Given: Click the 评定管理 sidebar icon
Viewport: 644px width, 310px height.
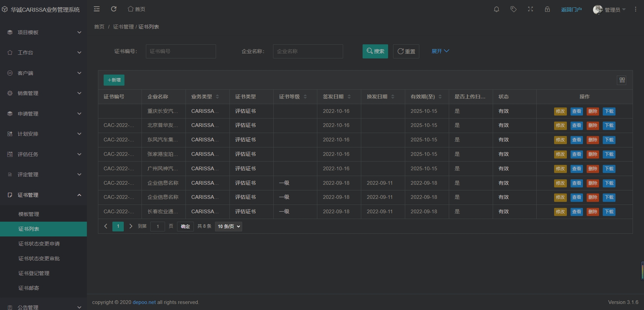Looking at the screenshot, I should tap(10, 174).
